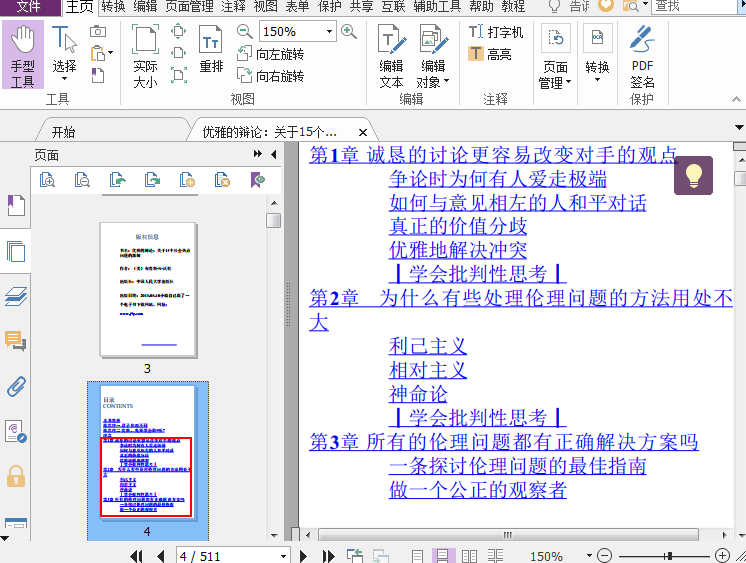Open link 真正的价值分歧
Image resolution: width=746 pixels, height=563 pixels.
[458, 226]
